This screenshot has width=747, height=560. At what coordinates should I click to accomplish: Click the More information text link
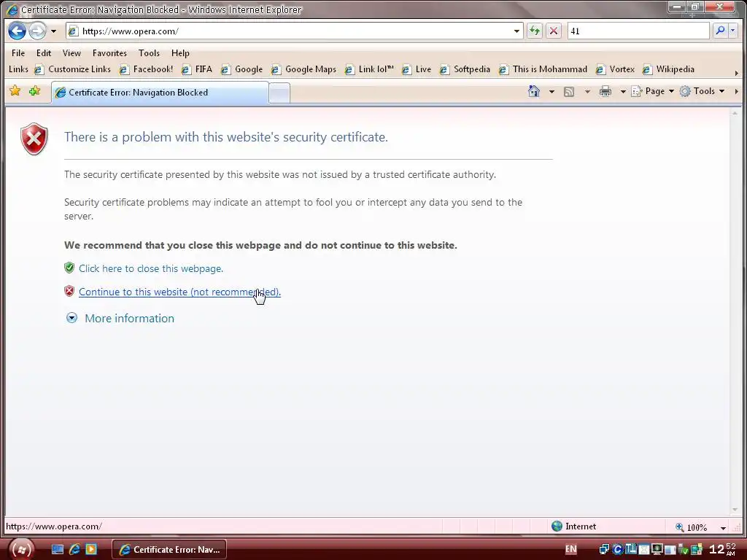point(130,318)
